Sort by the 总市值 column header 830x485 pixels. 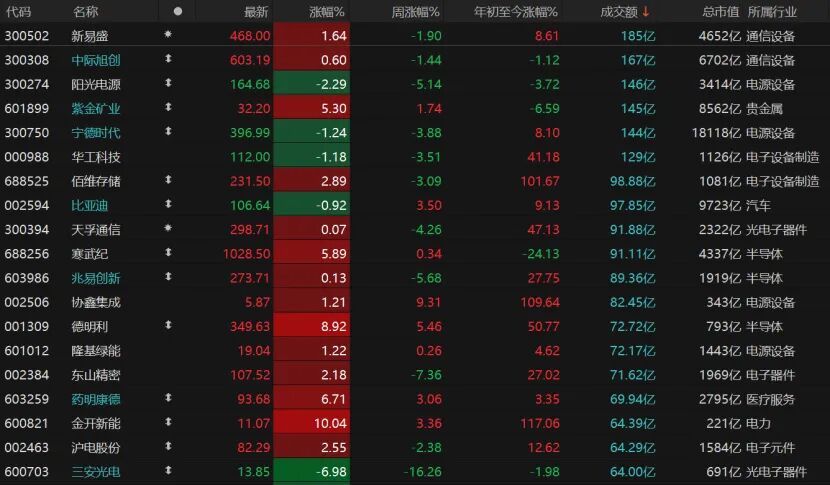point(720,12)
